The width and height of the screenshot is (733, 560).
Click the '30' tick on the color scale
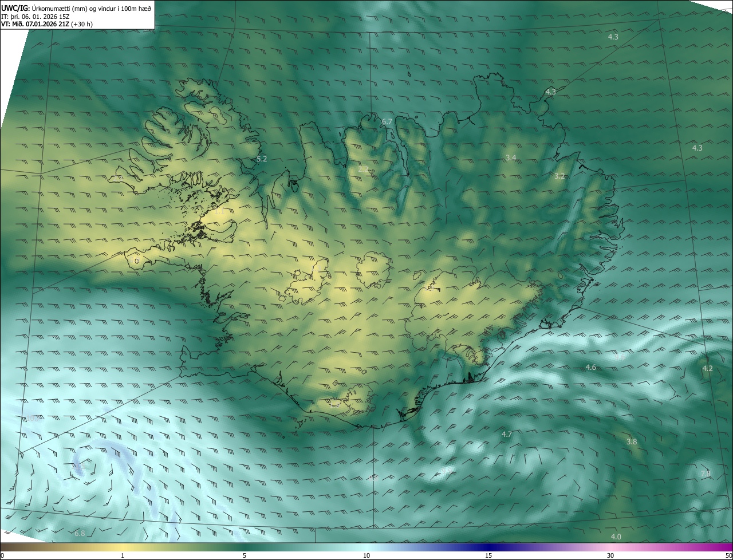click(x=610, y=556)
